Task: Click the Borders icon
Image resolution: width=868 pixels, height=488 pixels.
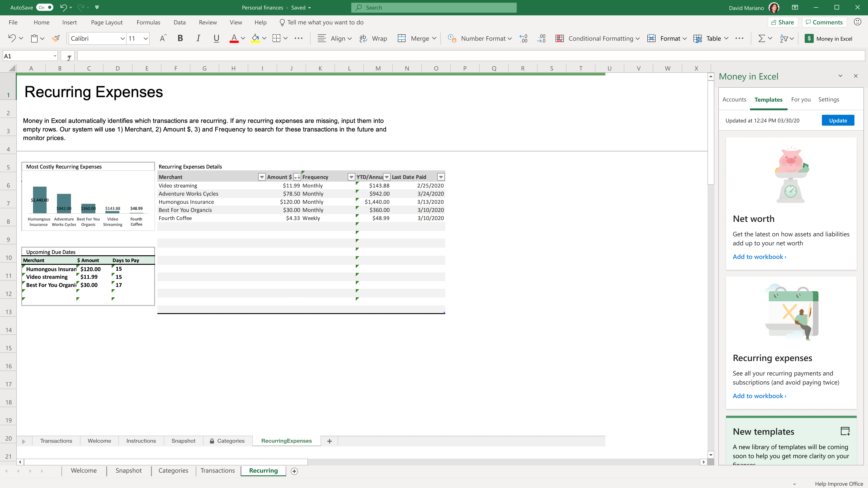Action: click(x=276, y=38)
